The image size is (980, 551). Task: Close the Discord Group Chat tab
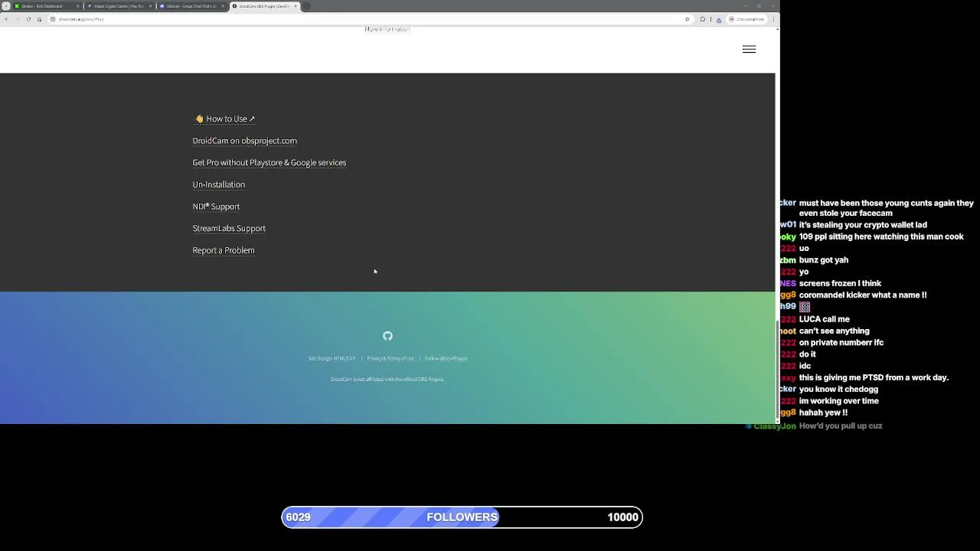223,6
